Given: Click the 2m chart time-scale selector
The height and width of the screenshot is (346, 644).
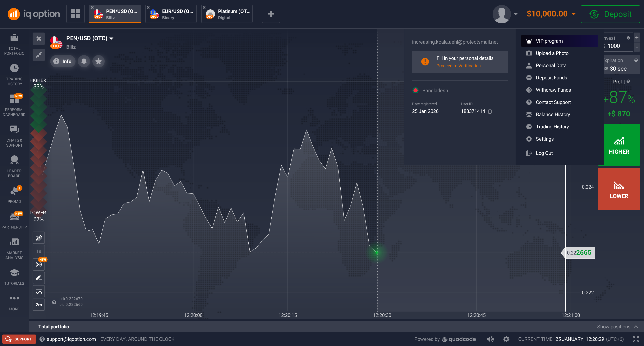Looking at the screenshot, I should pos(39,304).
